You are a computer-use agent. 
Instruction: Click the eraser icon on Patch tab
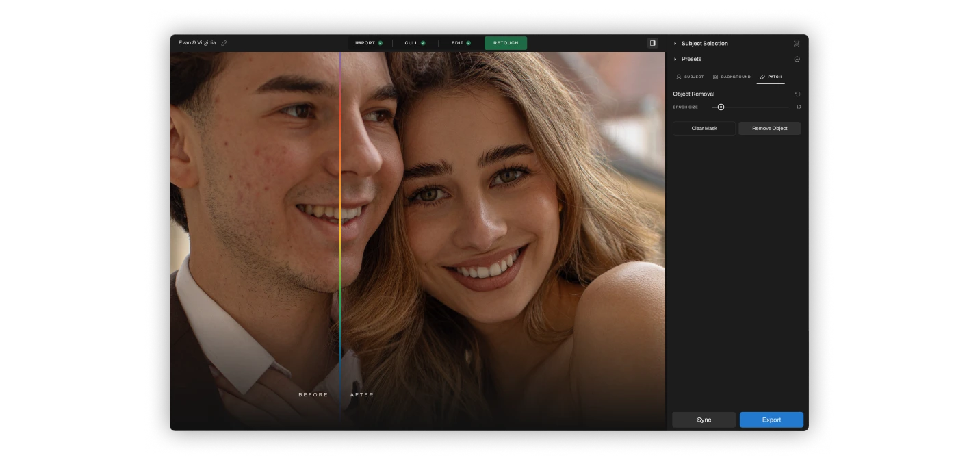(762, 77)
